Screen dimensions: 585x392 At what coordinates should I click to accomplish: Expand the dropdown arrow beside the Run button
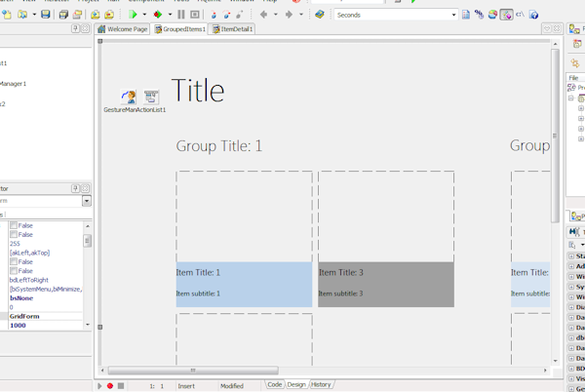144,15
